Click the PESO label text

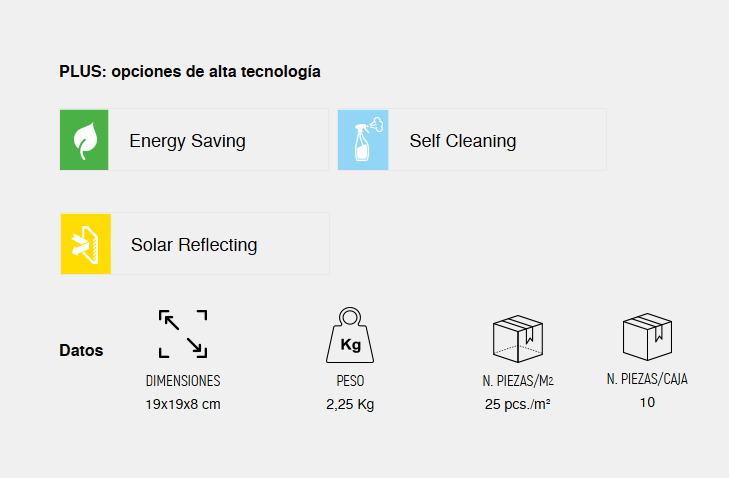[350, 381]
